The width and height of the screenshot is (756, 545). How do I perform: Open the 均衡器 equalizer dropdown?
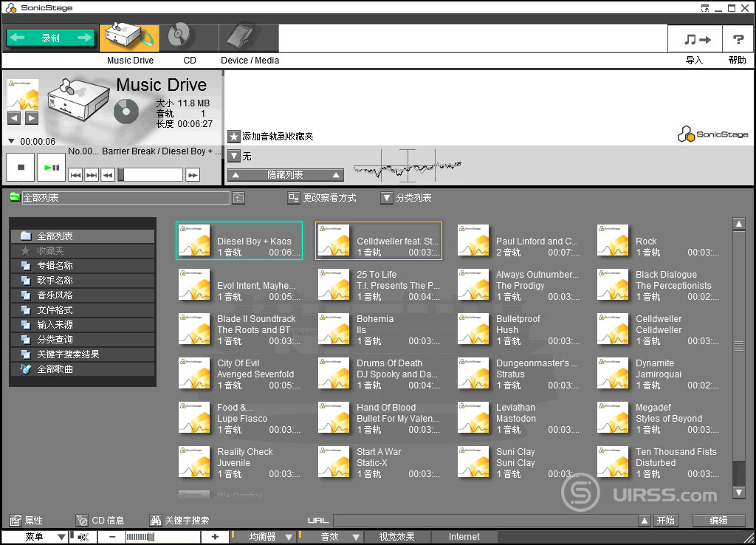pos(263,537)
